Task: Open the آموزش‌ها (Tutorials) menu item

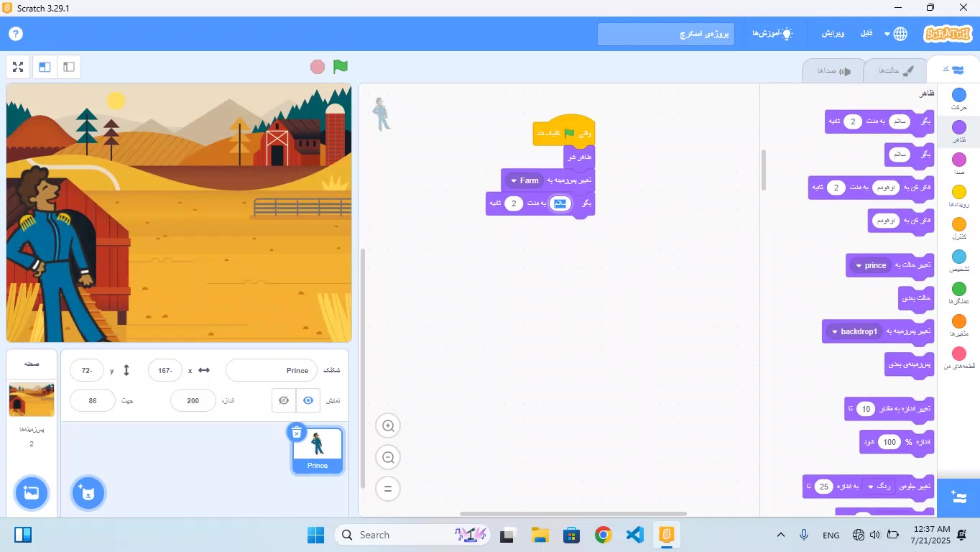Action: 772,34
